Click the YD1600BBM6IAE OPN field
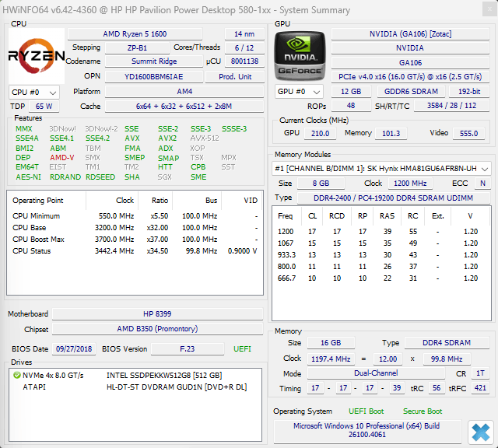Image resolution: width=498 pixels, height=448 pixels. coord(154,77)
